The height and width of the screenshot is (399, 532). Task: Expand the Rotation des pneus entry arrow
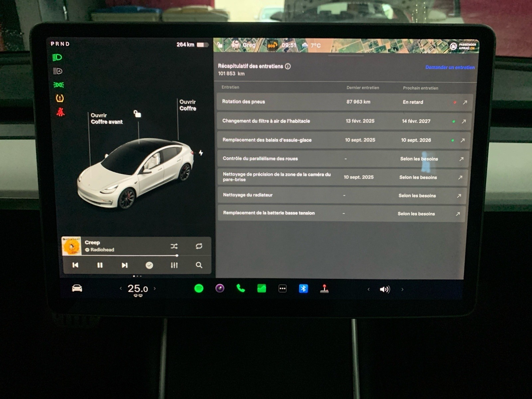(465, 102)
